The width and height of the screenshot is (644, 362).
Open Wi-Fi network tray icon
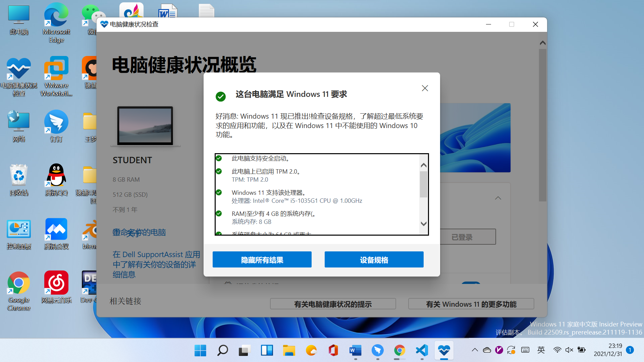[557, 350]
